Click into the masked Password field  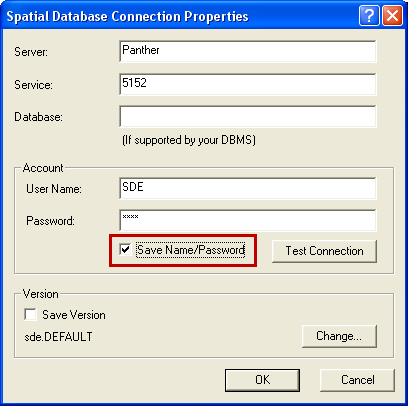[x=248, y=220]
